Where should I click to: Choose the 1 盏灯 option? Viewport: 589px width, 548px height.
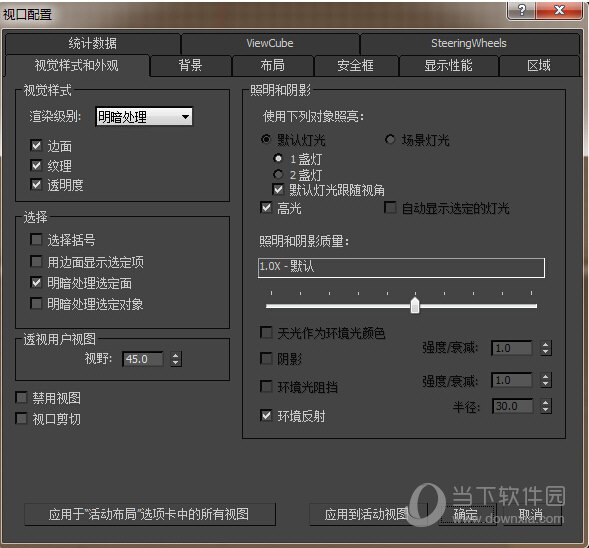(278, 159)
